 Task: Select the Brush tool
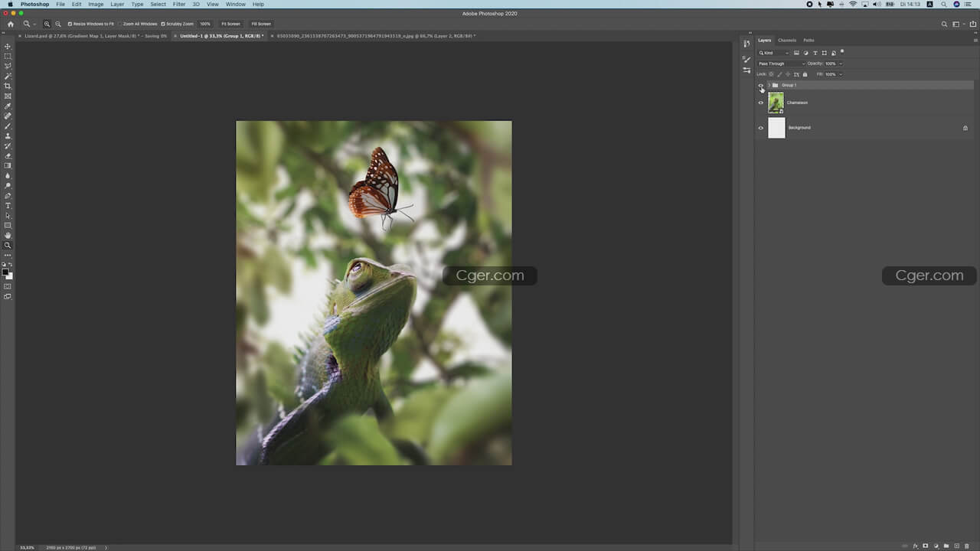(x=8, y=126)
